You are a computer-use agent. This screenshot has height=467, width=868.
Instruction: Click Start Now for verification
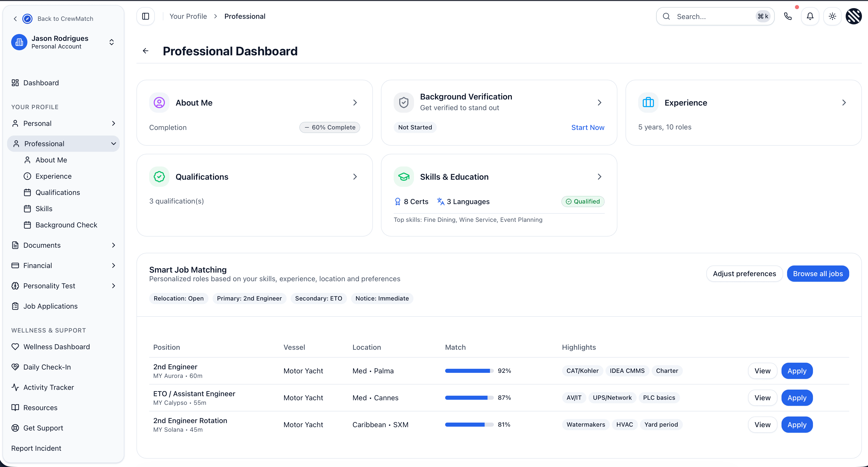[x=588, y=127]
